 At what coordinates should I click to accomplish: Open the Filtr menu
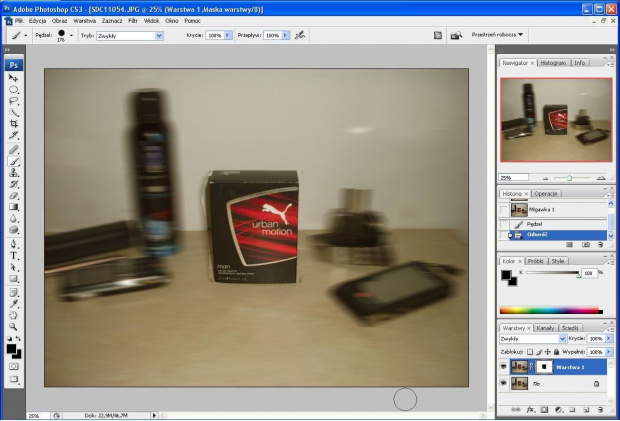[133, 21]
